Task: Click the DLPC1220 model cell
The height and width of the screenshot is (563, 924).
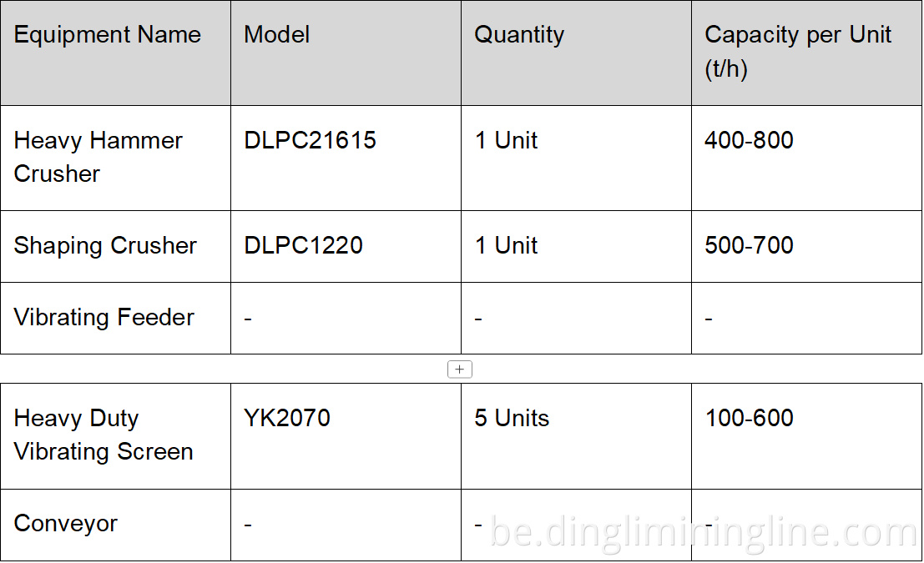Action: tap(346, 246)
